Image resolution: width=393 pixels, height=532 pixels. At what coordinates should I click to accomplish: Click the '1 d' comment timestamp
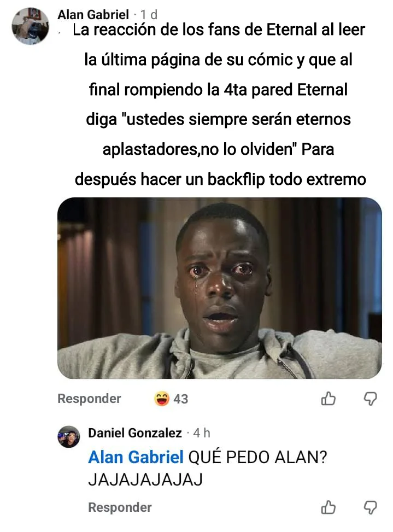tap(149, 15)
